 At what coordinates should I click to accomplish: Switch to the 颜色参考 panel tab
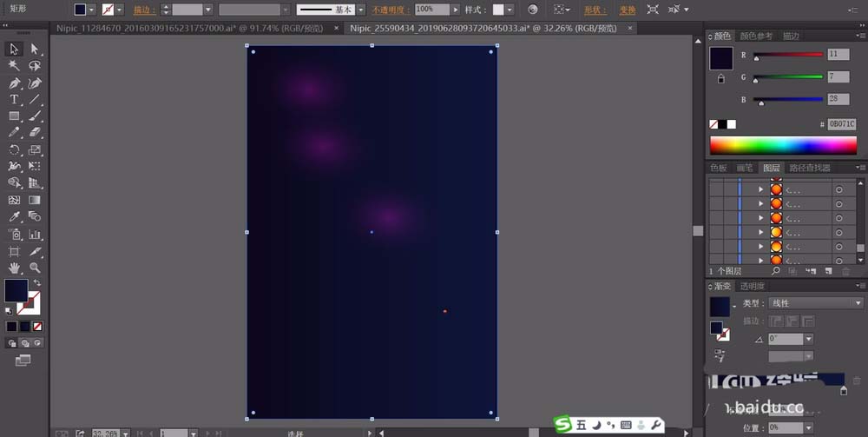tap(756, 36)
